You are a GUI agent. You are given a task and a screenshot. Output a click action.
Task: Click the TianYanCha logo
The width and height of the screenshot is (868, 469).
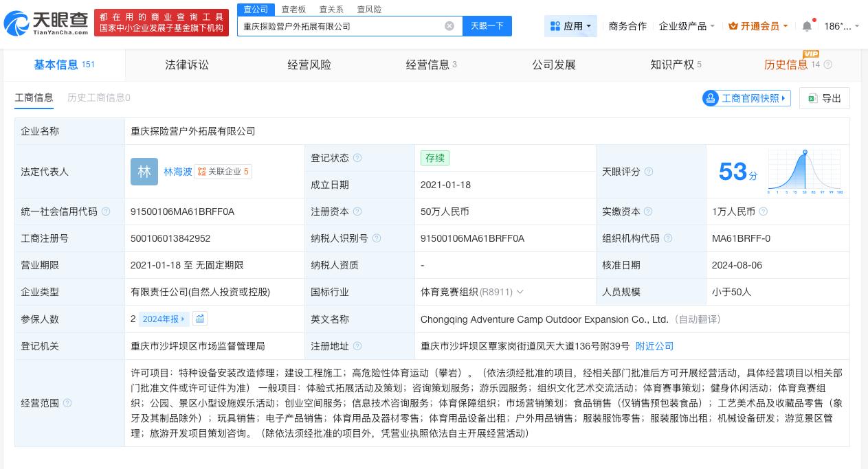[45, 23]
